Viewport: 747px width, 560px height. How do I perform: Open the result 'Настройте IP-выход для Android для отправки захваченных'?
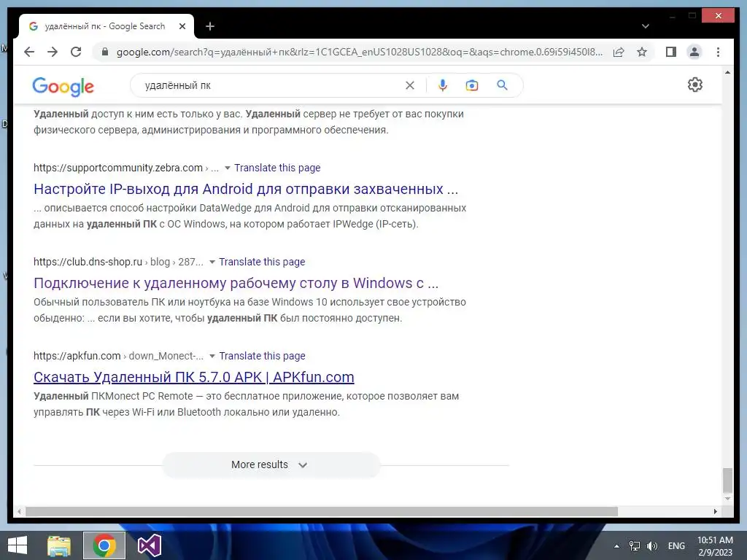tap(246, 189)
